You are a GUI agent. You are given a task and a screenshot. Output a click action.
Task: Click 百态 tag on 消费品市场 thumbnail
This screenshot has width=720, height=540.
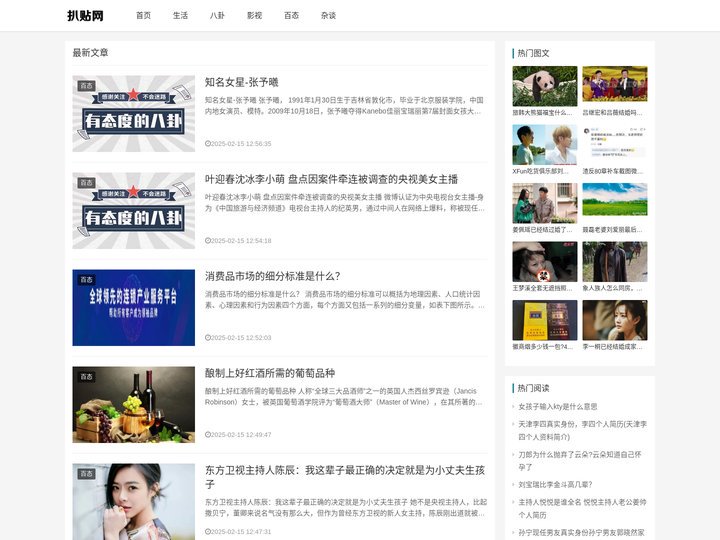(86, 280)
